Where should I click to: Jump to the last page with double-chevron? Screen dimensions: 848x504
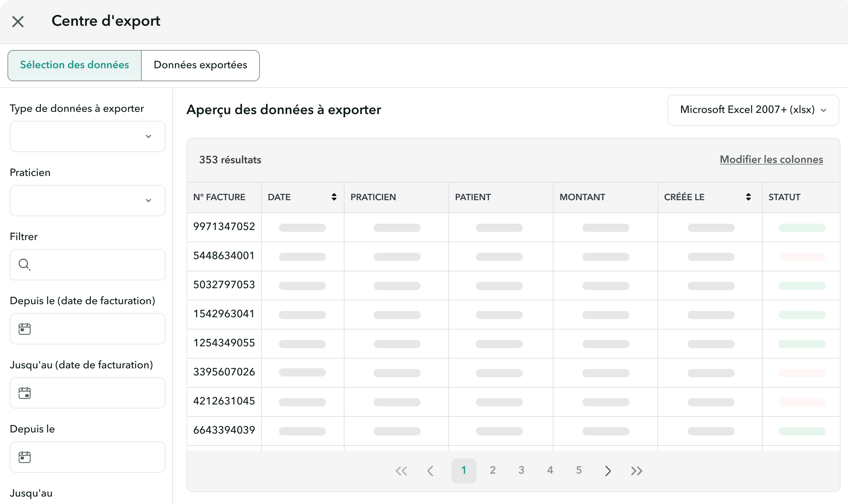pos(637,470)
